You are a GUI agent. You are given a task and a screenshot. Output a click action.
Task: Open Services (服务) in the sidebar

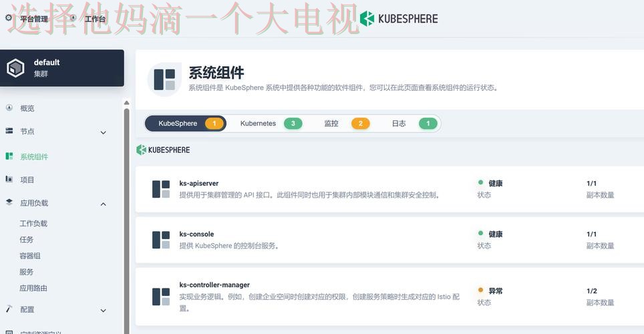coord(27,272)
